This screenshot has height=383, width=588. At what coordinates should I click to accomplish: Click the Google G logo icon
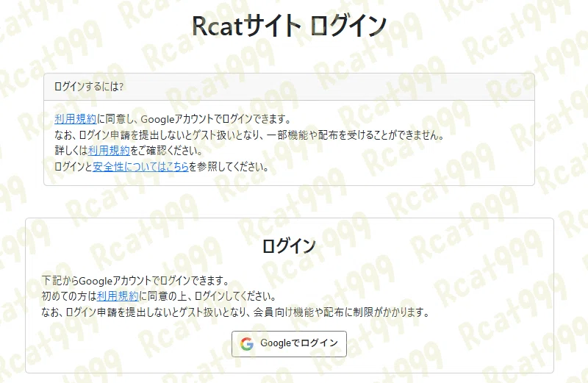(247, 343)
